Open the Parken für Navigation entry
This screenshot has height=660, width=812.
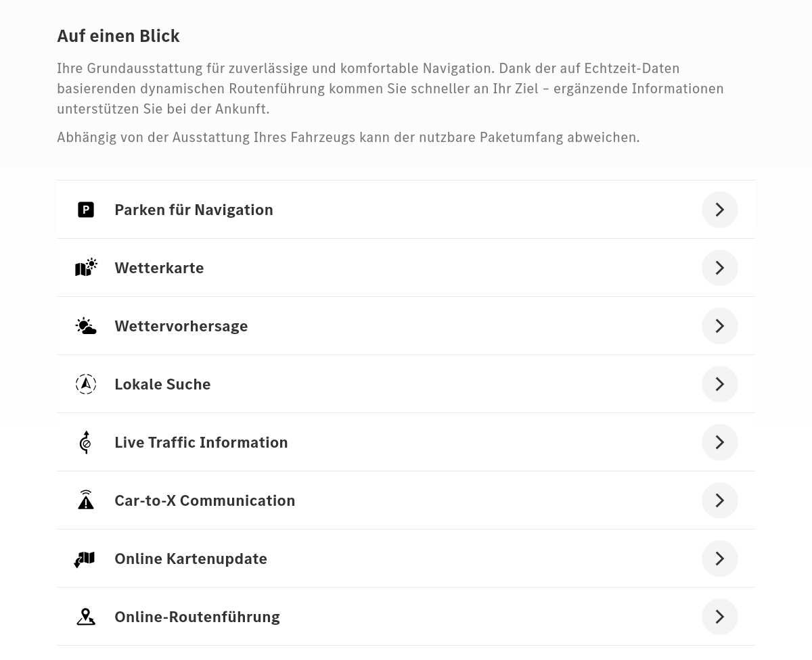click(406, 210)
